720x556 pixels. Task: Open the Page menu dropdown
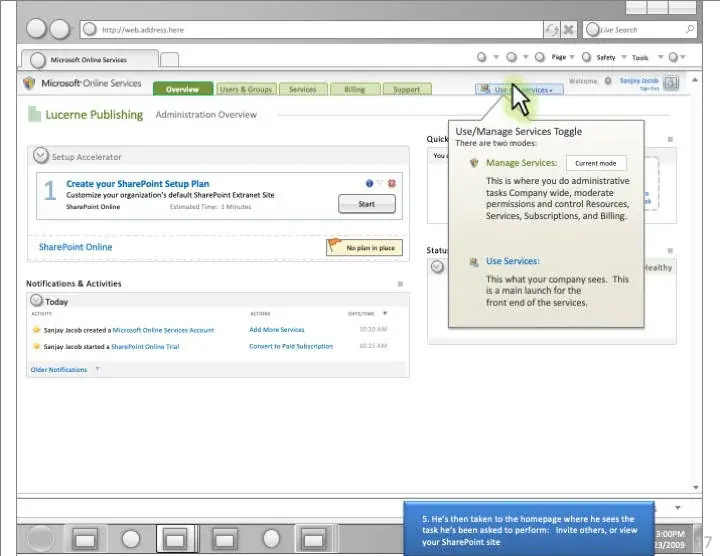(572, 57)
